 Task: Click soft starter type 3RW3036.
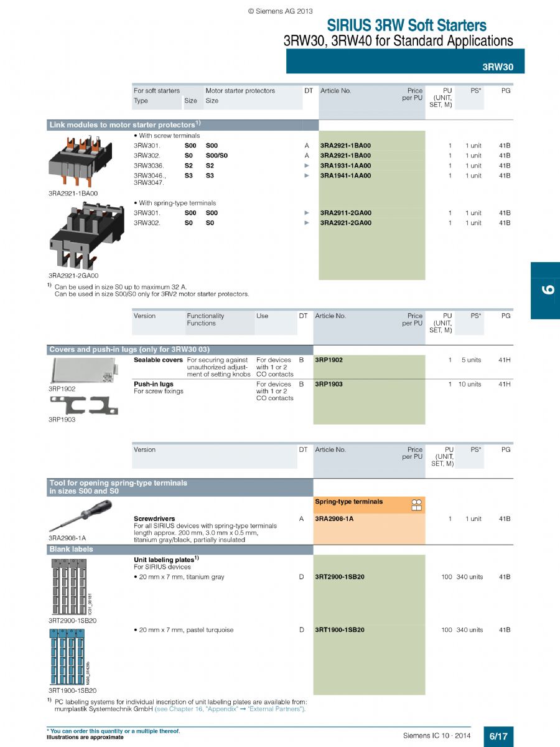pyautogui.click(x=149, y=166)
